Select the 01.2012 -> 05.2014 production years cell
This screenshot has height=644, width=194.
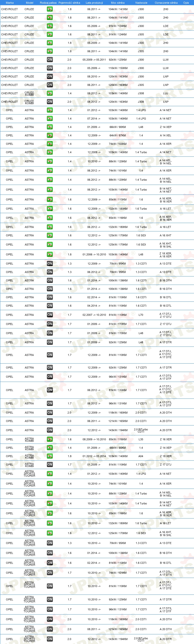tap(94, 456)
